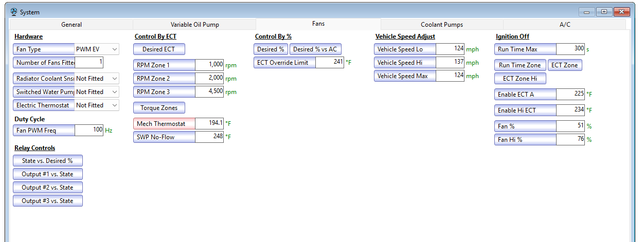Switch to the General tab

71,25
